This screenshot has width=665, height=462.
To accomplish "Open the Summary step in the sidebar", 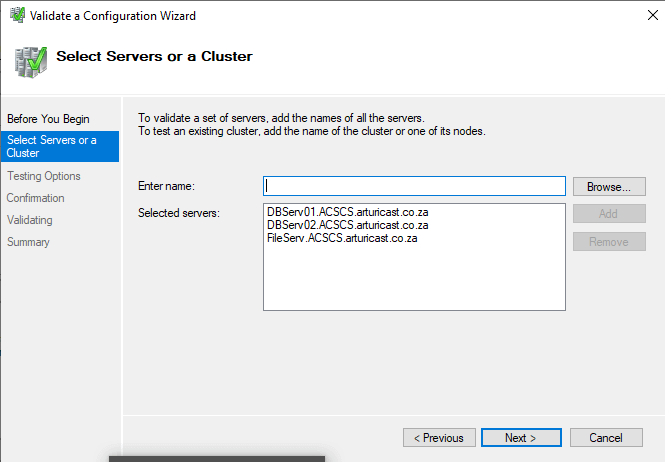I will (28, 242).
